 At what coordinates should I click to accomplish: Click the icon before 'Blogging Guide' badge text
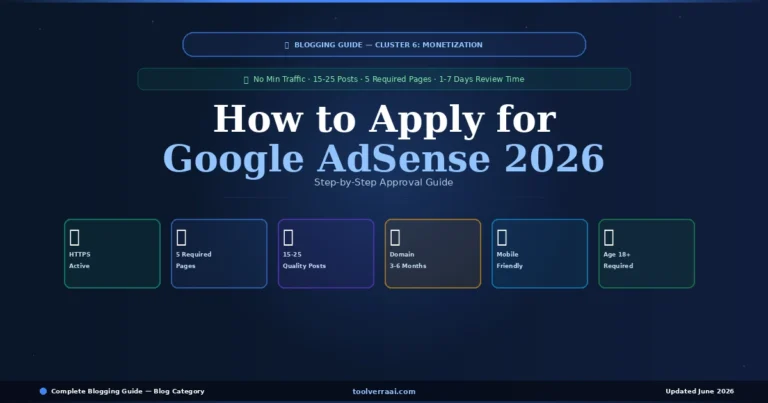[x=287, y=45]
